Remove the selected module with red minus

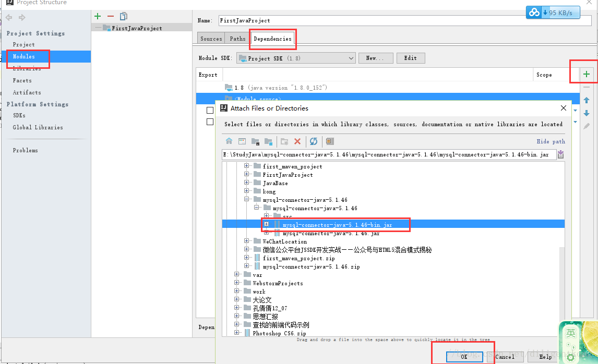111,16
